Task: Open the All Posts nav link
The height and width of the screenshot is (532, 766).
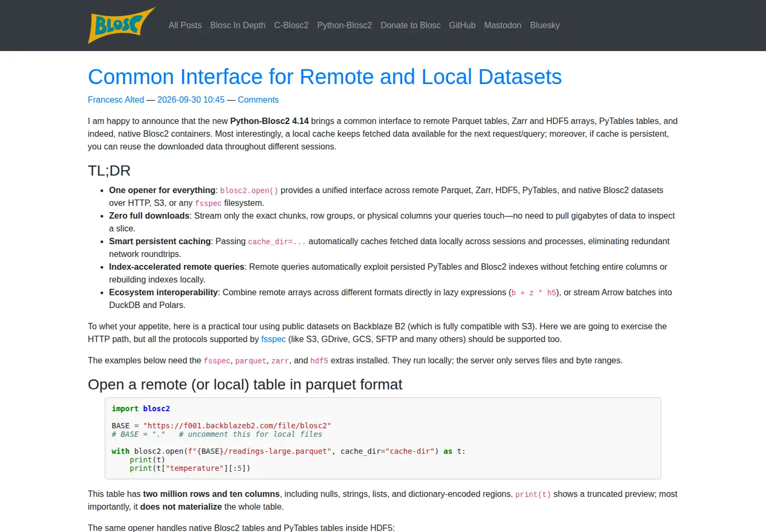Action: coord(185,26)
